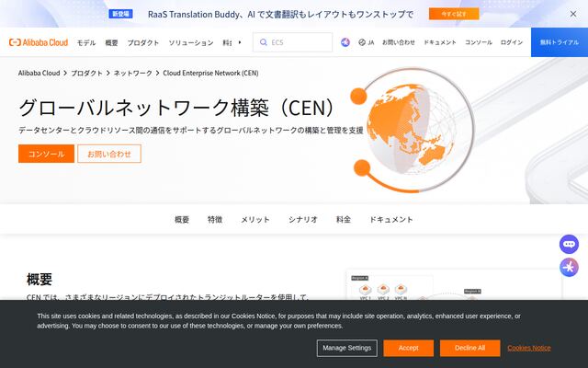Switch to the 概要 section tab

point(182,220)
